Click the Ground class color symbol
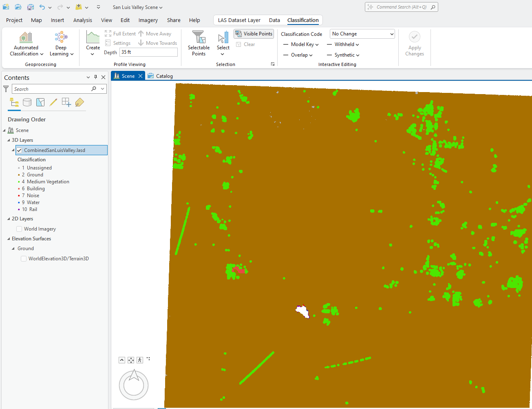This screenshot has width=532, height=409. [x=19, y=175]
